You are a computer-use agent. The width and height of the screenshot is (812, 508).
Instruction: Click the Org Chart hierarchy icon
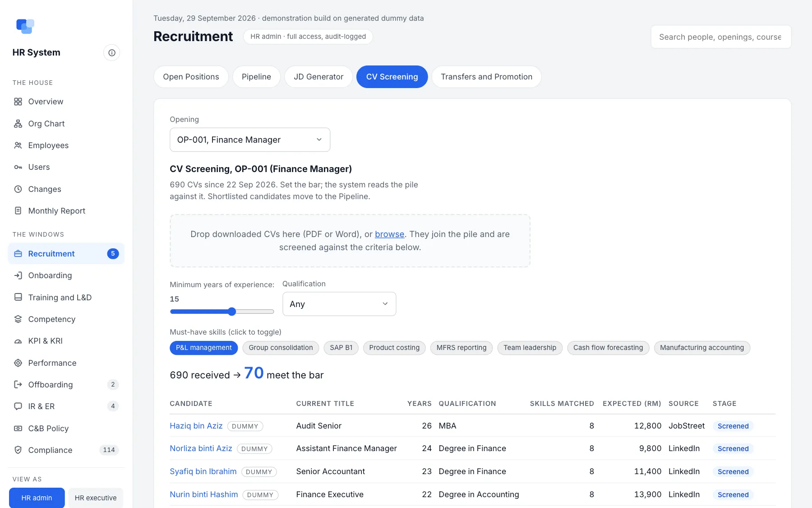coord(18,124)
